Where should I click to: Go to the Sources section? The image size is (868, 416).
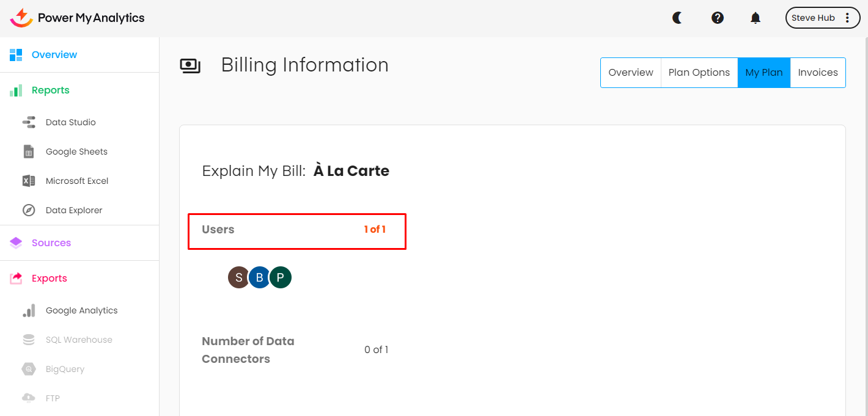[x=51, y=243]
